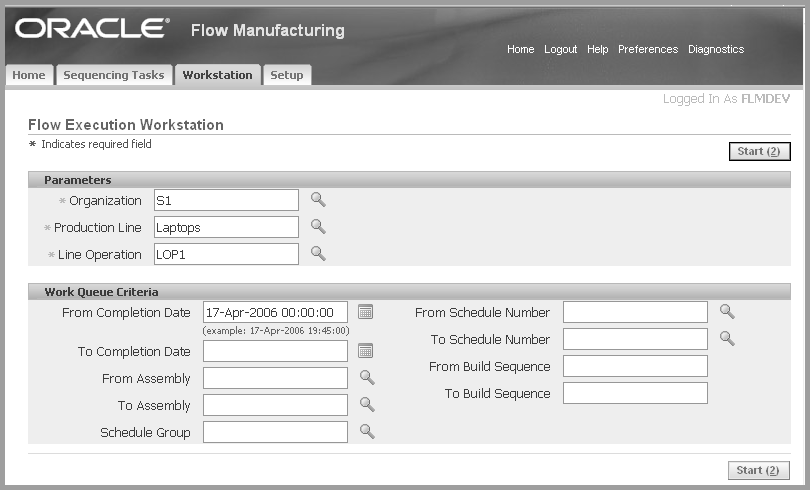Click the To Schedule Number field
The height and width of the screenshot is (490, 810).
[635, 339]
